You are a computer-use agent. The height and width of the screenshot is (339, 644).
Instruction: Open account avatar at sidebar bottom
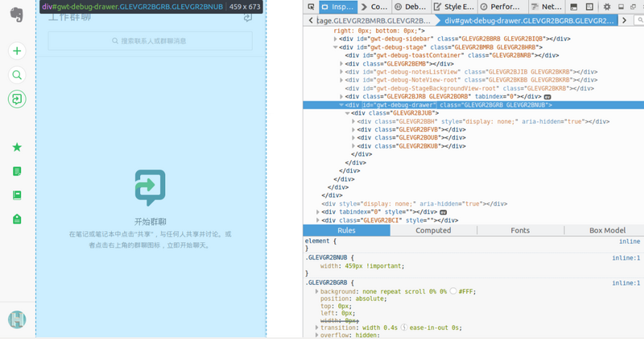pyautogui.click(x=17, y=320)
